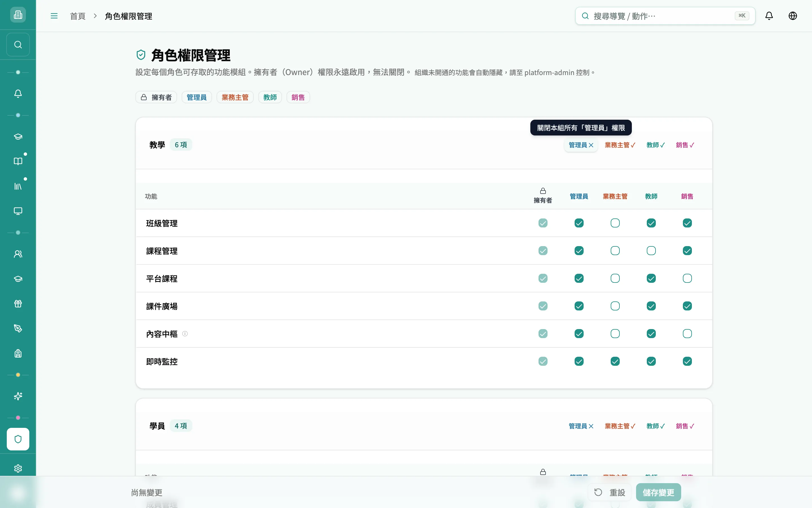Click the 課件廣場 row label
The image size is (812, 508).
coord(162,306)
